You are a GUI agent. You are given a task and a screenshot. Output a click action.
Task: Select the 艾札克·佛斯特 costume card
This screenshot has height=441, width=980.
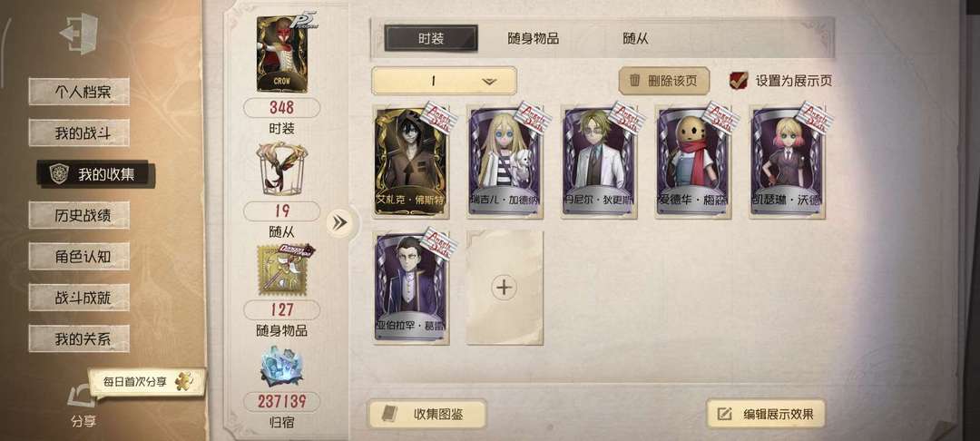[x=411, y=162]
